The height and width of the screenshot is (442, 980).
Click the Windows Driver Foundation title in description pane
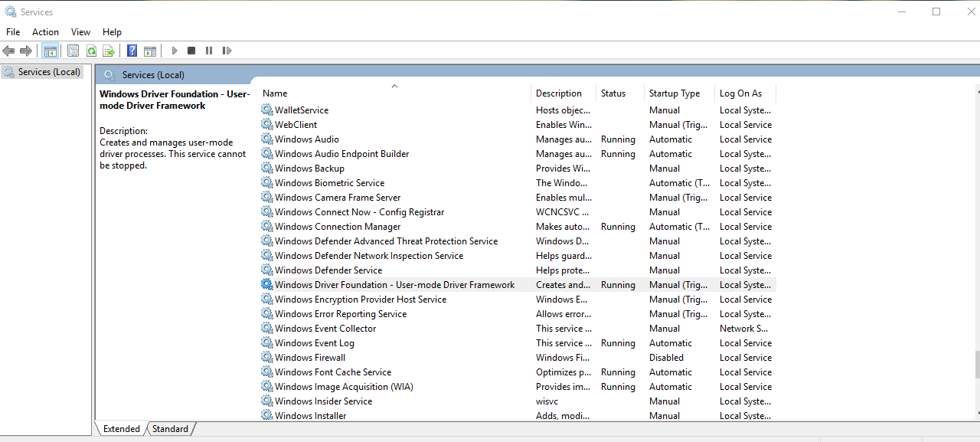click(175, 100)
